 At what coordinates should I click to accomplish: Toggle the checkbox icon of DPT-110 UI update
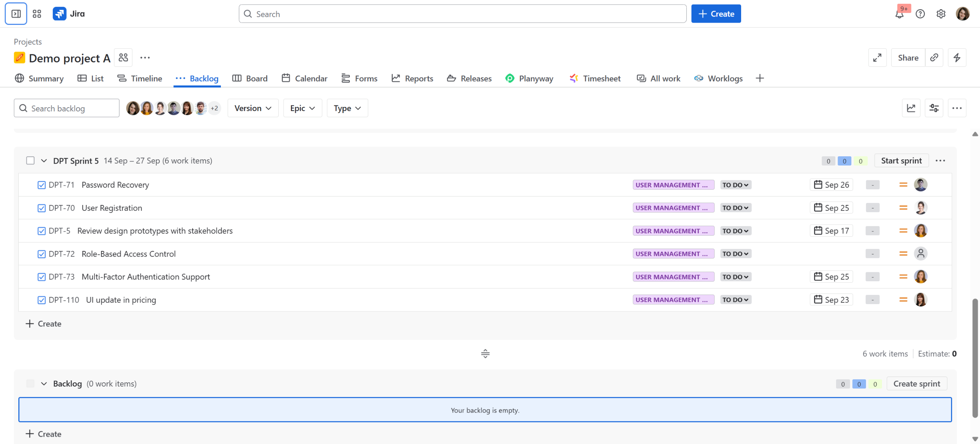tap(42, 300)
